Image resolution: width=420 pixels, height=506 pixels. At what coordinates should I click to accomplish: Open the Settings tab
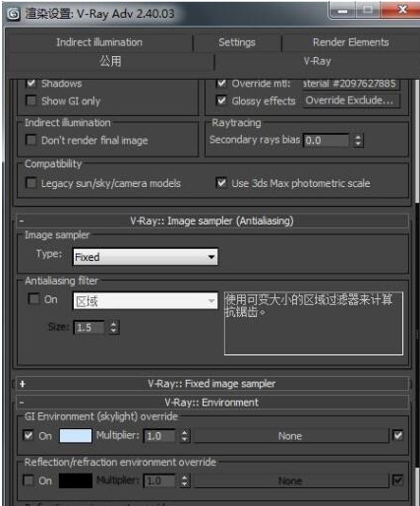click(237, 42)
